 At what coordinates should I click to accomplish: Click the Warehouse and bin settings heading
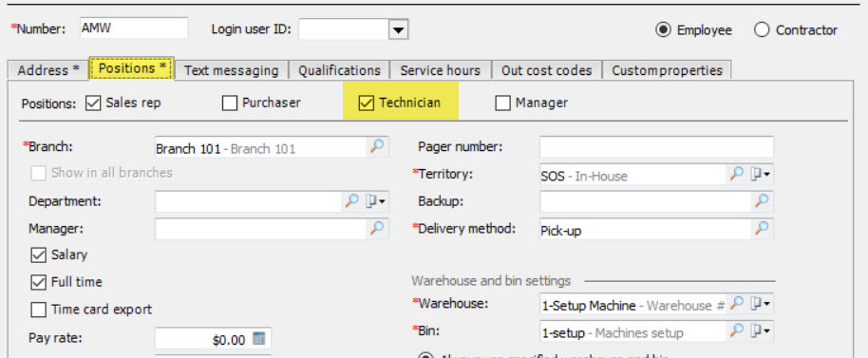click(491, 280)
